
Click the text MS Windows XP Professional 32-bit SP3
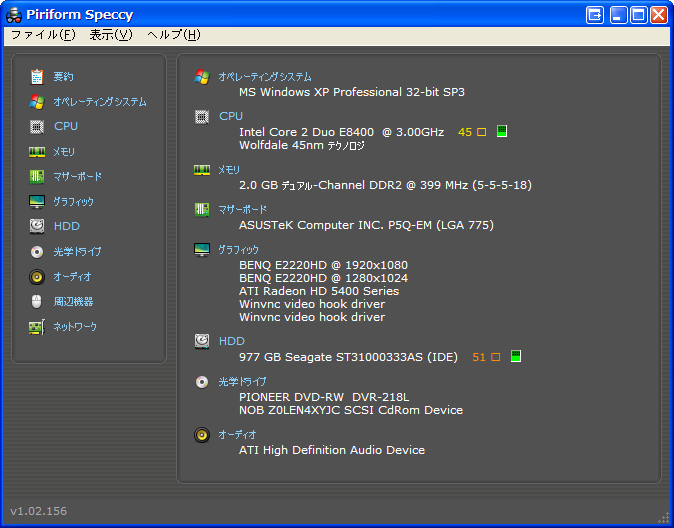[x=352, y=92]
